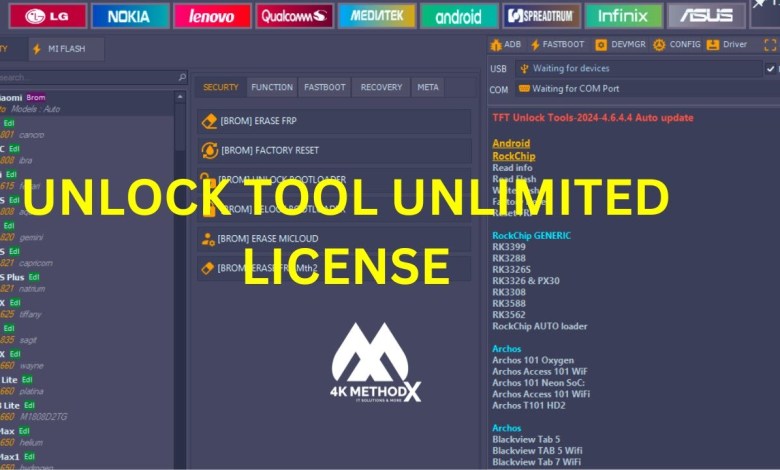The image size is (780, 470).
Task: Open the ADB toolbar item
Action: pyautogui.click(x=505, y=44)
